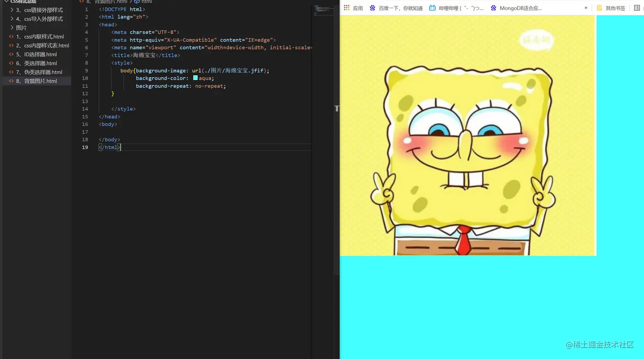Image resolution: width=644 pixels, height=359 pixels.
Task: Expand the 图片 folder chevron
Action: coord(12,28)
